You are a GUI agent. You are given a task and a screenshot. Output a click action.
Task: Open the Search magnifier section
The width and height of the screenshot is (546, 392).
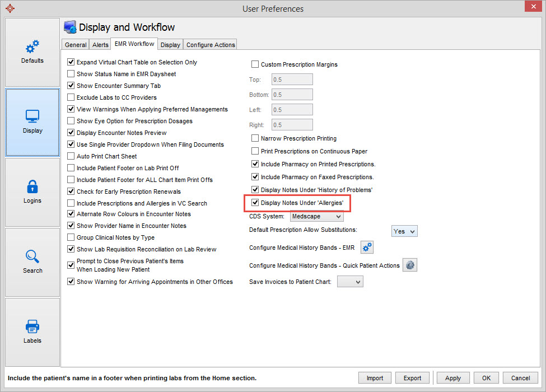point(32,262)
